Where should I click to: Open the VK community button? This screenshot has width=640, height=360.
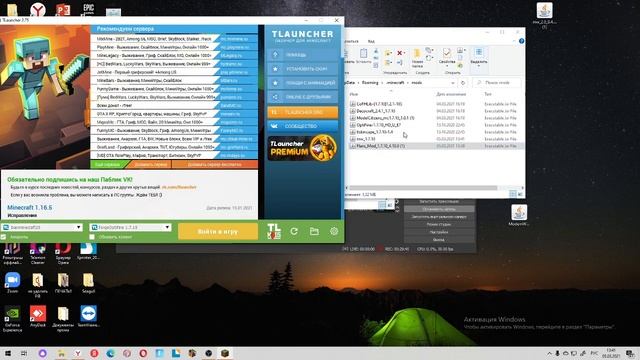pos(302,126)
